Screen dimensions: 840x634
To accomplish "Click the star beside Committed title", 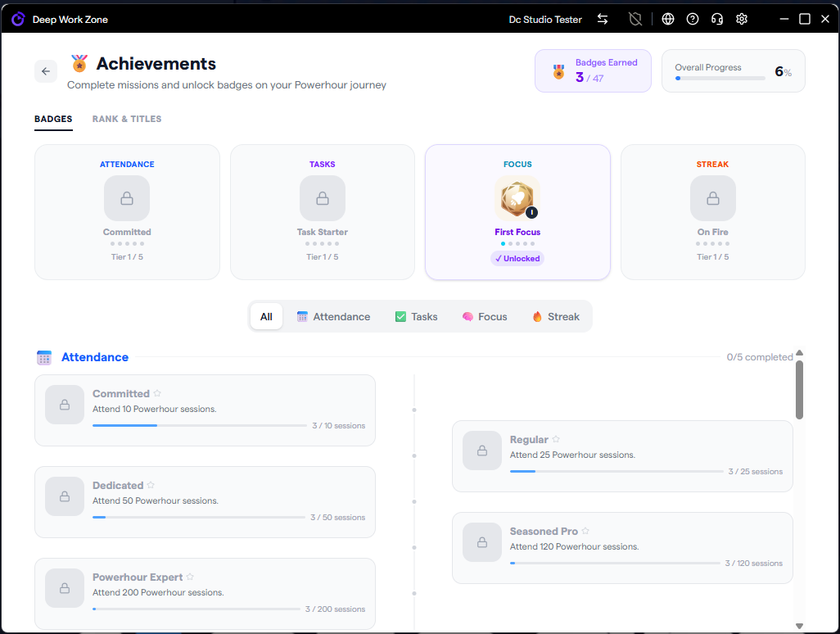I will [x=157, y=393].
